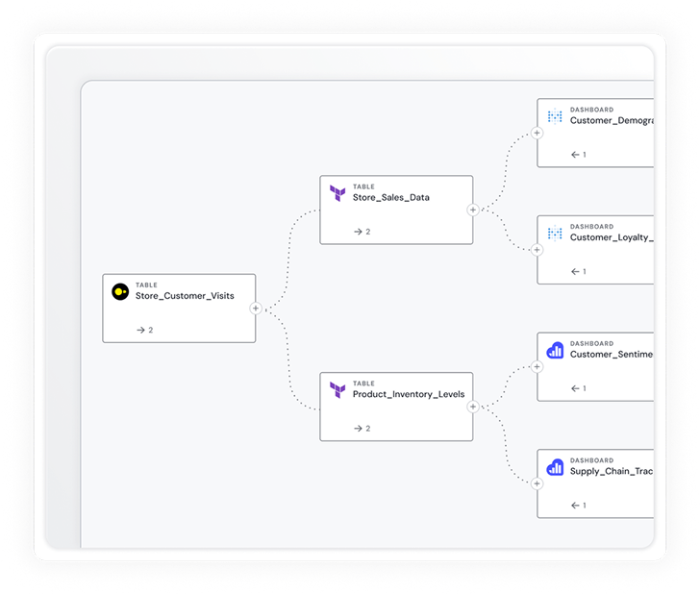700x594 pixels.
Task: Click the Customer_Loyalty dashboard icon
Action: [555, 233]
